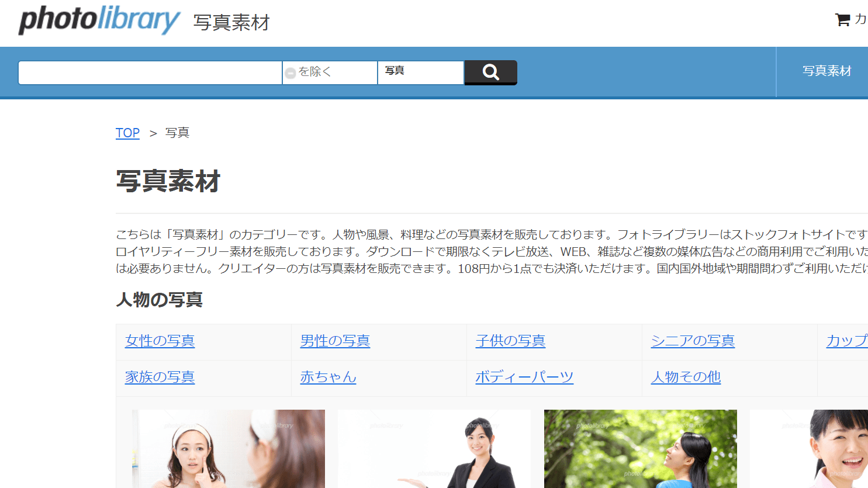The height and width of the screenshot is (488, 868).
Task: Open the 子供の写真 category
Action: click(510, 341)
